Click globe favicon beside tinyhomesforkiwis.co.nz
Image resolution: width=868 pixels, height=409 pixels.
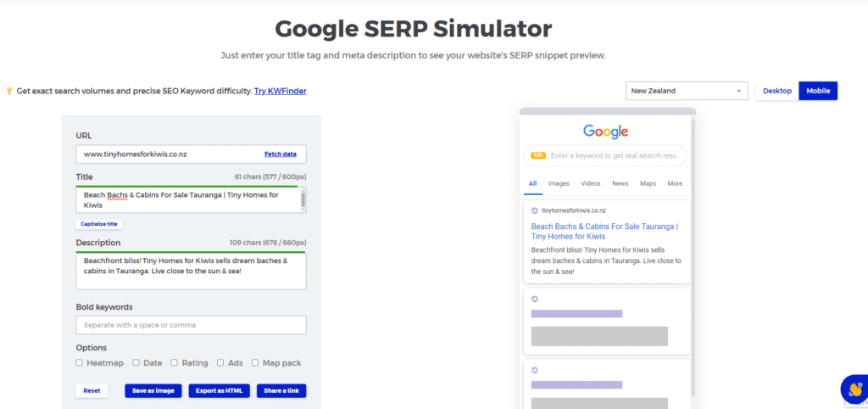point(534,210)
